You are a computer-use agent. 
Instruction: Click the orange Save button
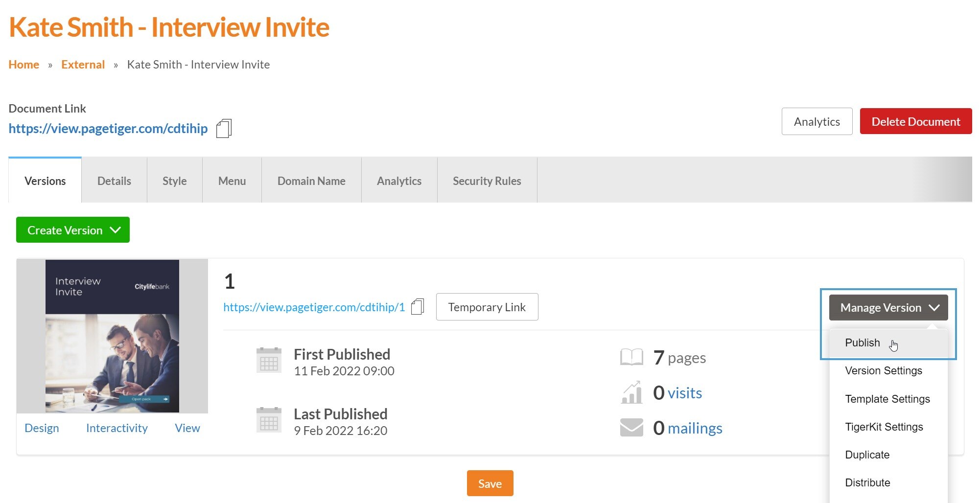490,483
